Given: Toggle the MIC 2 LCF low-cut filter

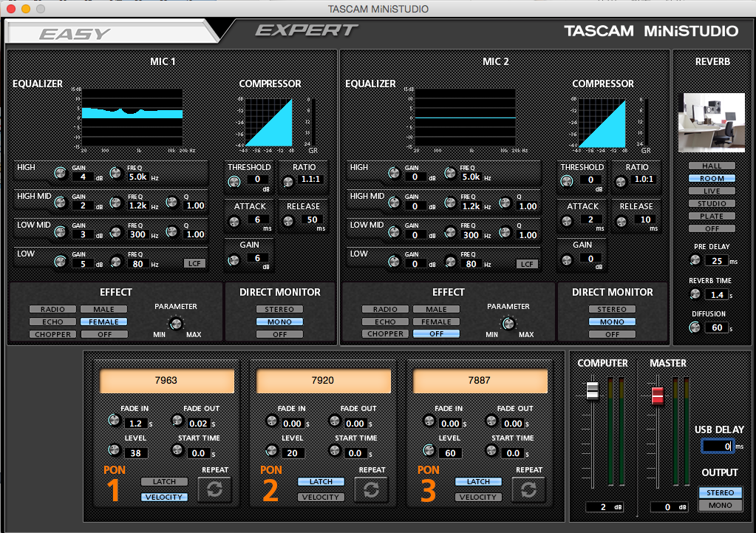Looking at the screenshot, I should [x=528, y=264].
